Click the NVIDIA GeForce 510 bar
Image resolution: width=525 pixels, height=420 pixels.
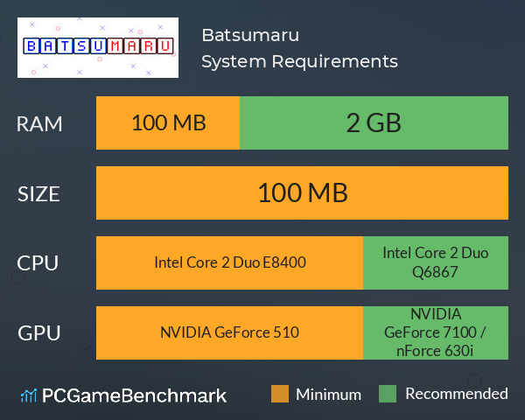tap(229, 332)
